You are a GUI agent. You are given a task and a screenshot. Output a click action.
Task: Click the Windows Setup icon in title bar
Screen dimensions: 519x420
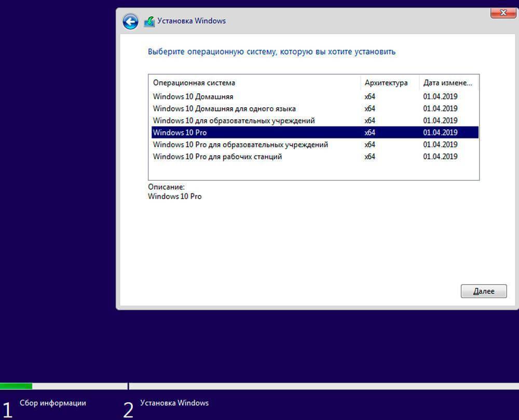click(x=149, y=21)
